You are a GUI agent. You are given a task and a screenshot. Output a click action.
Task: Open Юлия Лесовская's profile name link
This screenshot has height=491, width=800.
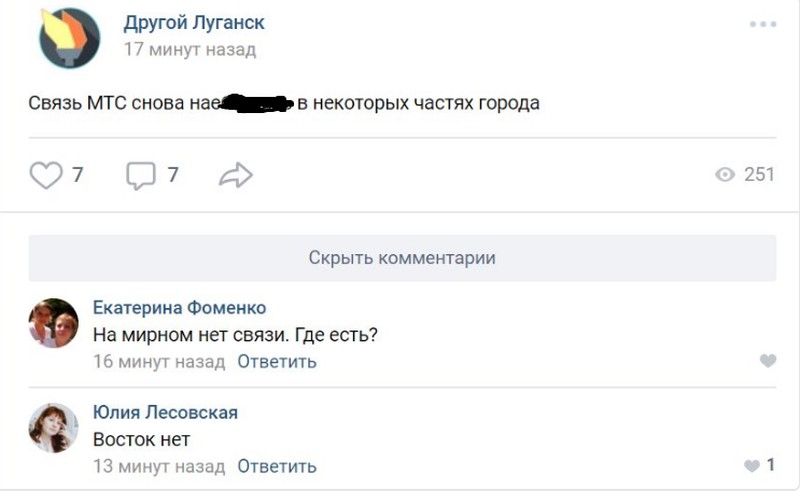coord(165,412)
